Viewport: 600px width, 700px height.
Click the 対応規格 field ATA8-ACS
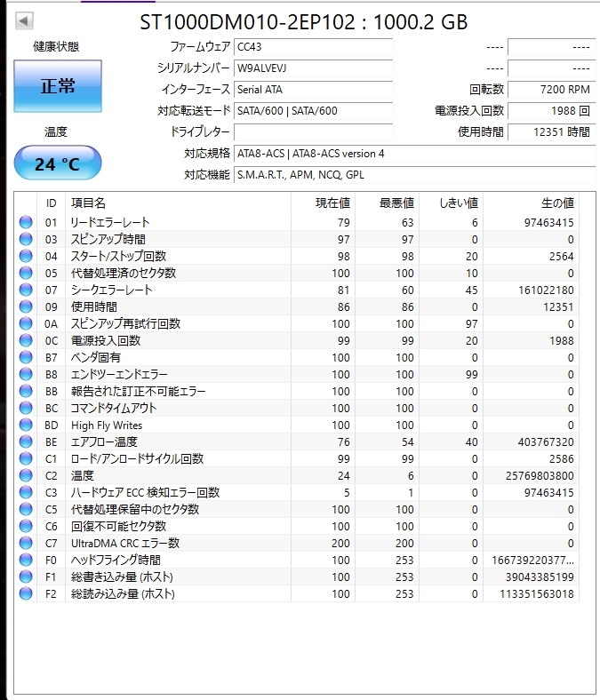414,154
